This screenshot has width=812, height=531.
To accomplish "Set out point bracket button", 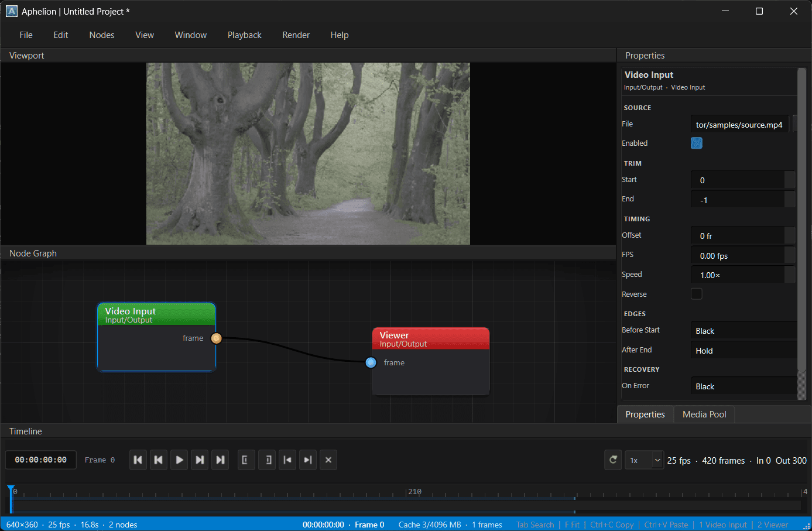I will point(267,460).
